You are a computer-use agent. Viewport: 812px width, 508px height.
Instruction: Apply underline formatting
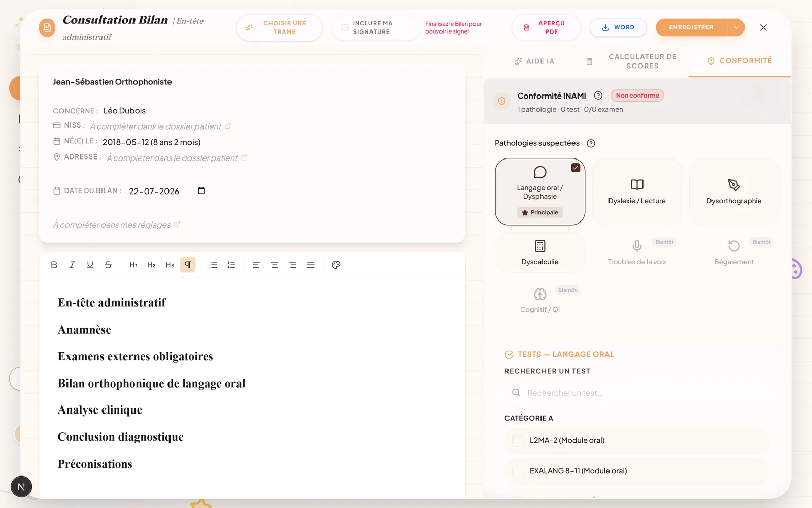(x=90, y=265)
